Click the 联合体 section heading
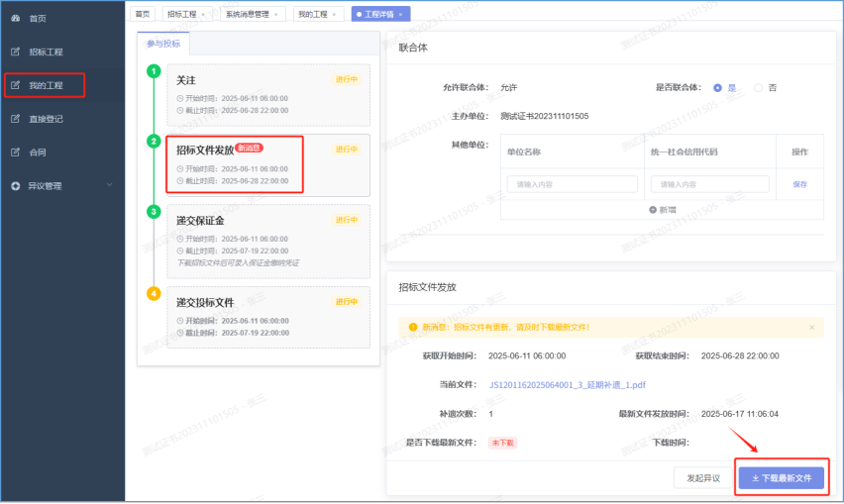844x504 pixels. coord(413,48)
